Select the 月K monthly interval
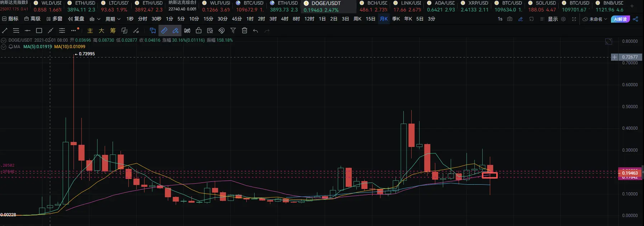Viewport: 644px width, 226px height. [384, 19]
